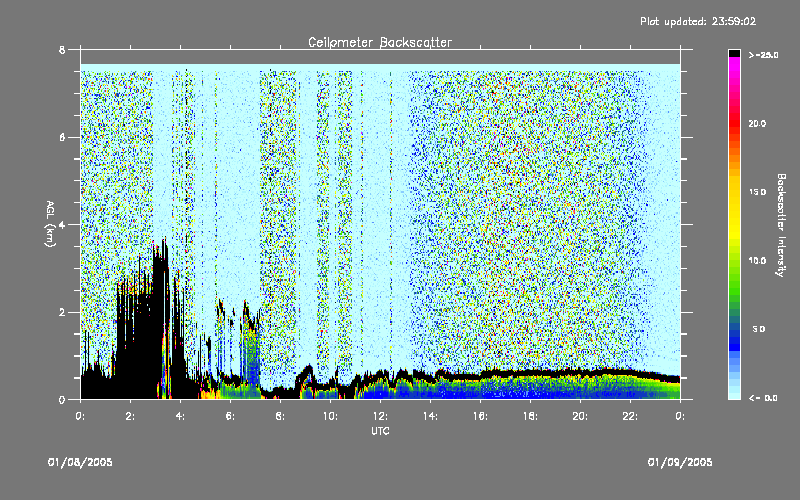
Task: Click the colorbar upper limit label >=25.0
Action: click(763, 55)
